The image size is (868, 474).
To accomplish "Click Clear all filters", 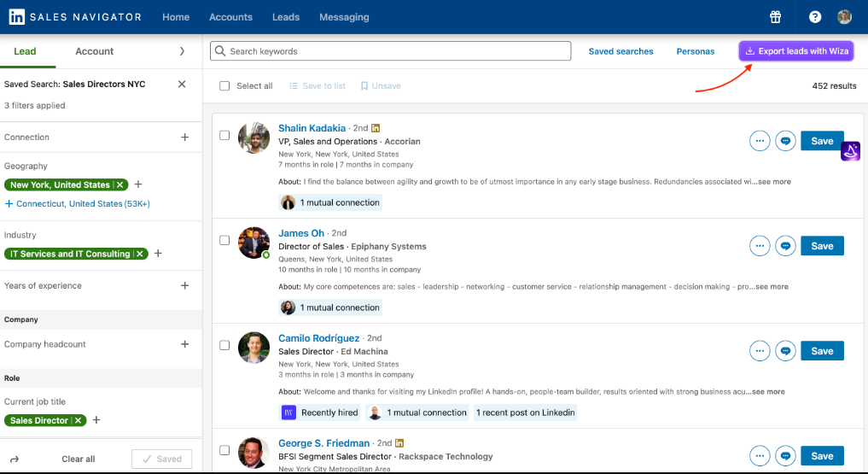I will 78,459.
